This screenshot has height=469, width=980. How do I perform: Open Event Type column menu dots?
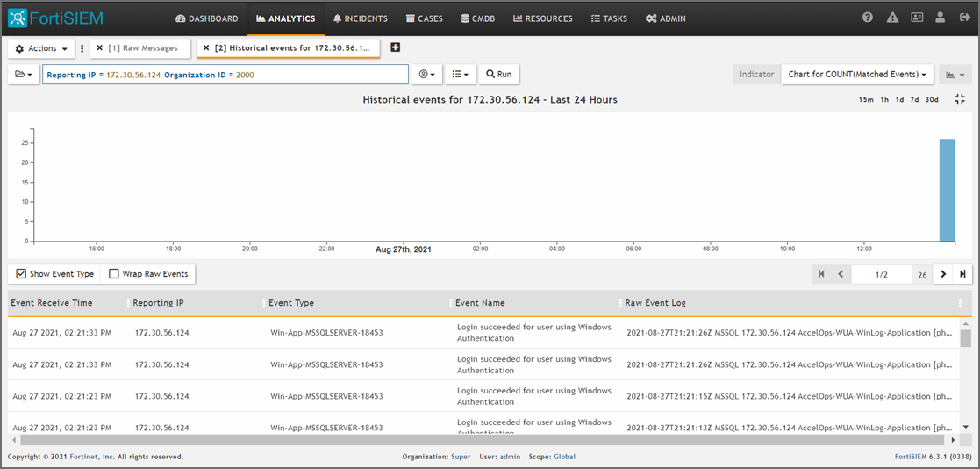coord(265,303)
